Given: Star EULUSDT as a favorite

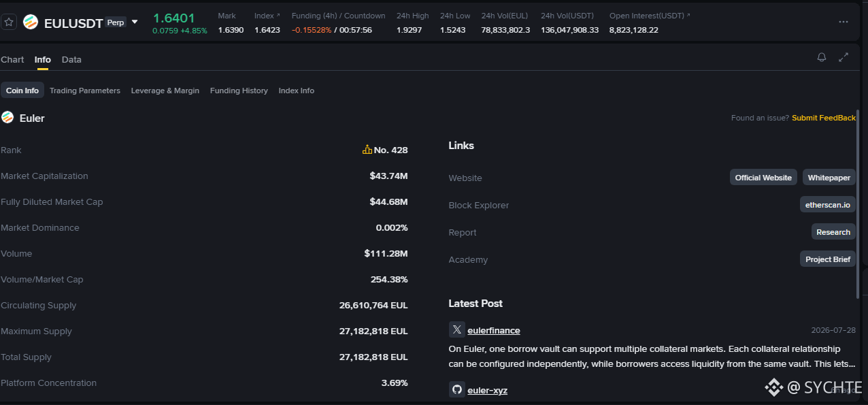Looking at the screenshot, I should [x=9, y=22].
